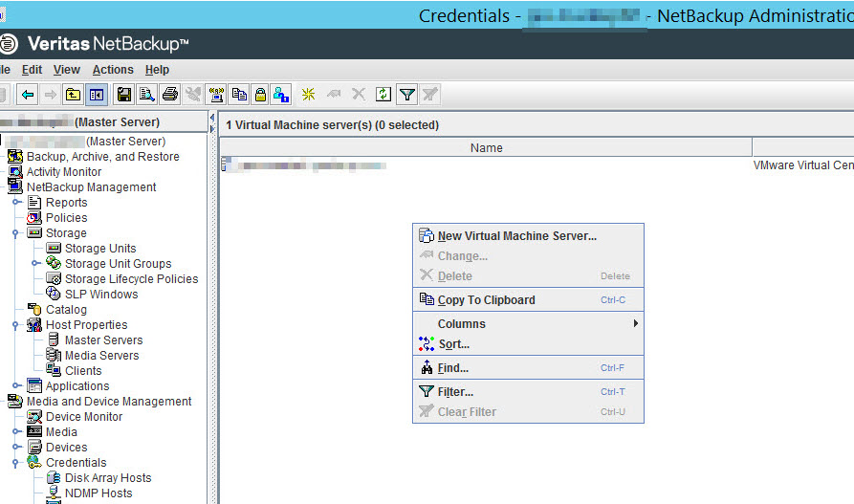Viewport: 854px width, 504px height.
Task: Select NetBackup Management node
Action: 91,186
